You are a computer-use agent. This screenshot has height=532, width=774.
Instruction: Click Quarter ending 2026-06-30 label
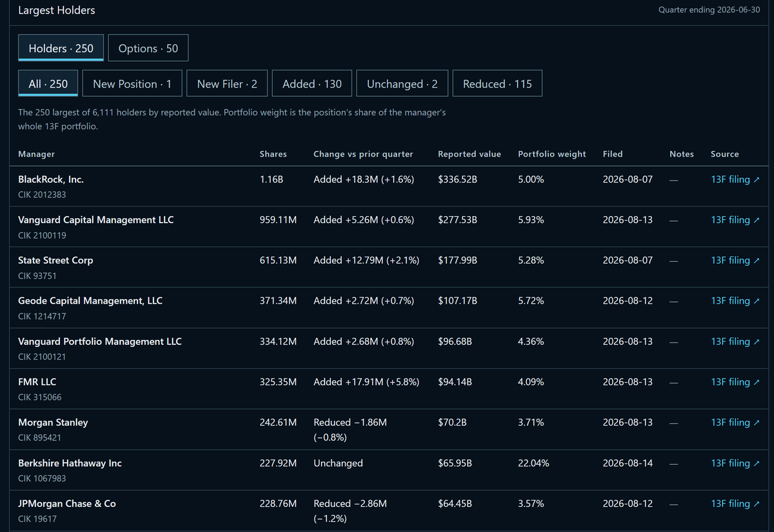pos(709,10)
